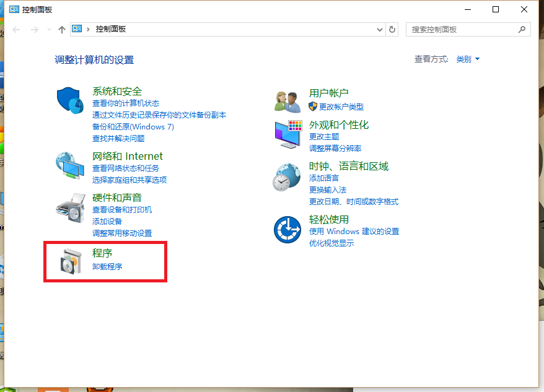Image resolution: width=544 pixels, height=392 pixels.
Task: Open the Hardware and Sound printer icon
Action: click(71, 208)
